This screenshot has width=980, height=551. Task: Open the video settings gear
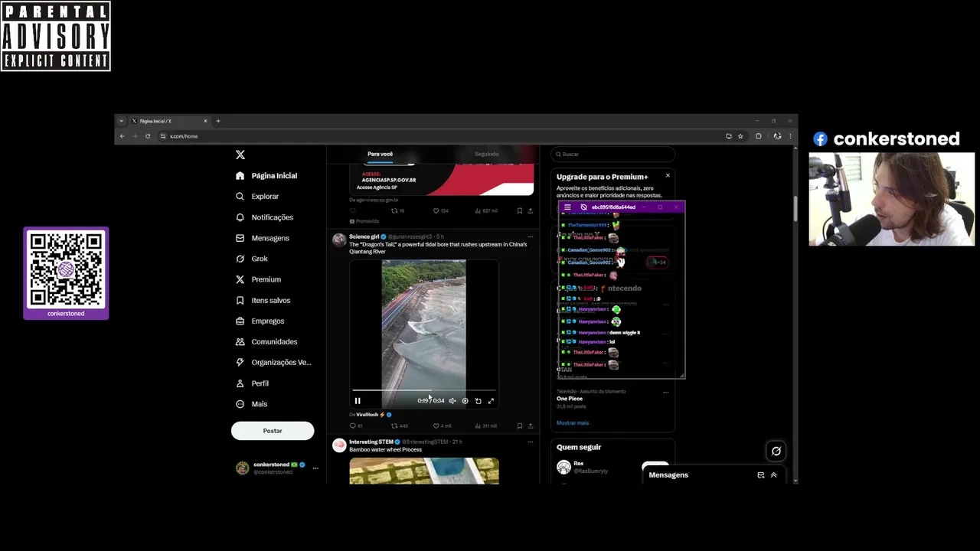tap(465, 401)
